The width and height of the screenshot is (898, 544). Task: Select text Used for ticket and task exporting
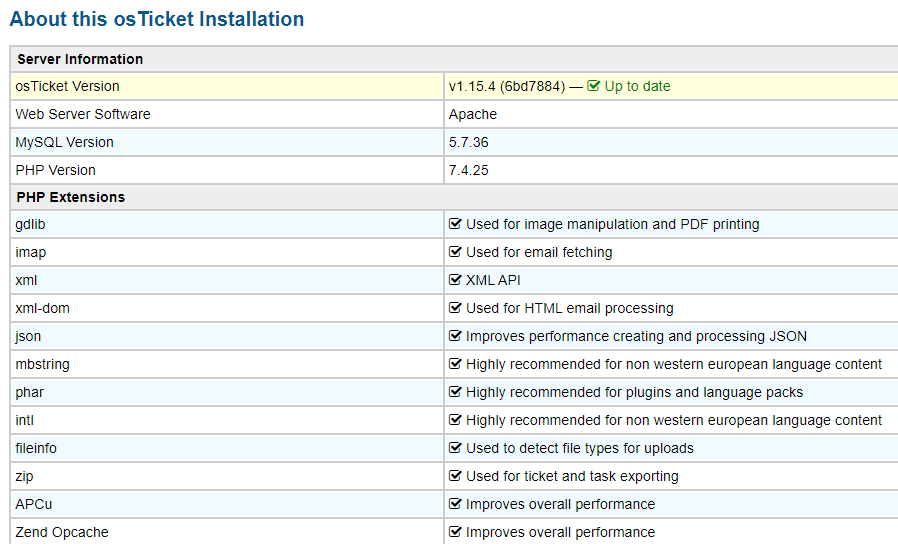[x=572, y=476]
